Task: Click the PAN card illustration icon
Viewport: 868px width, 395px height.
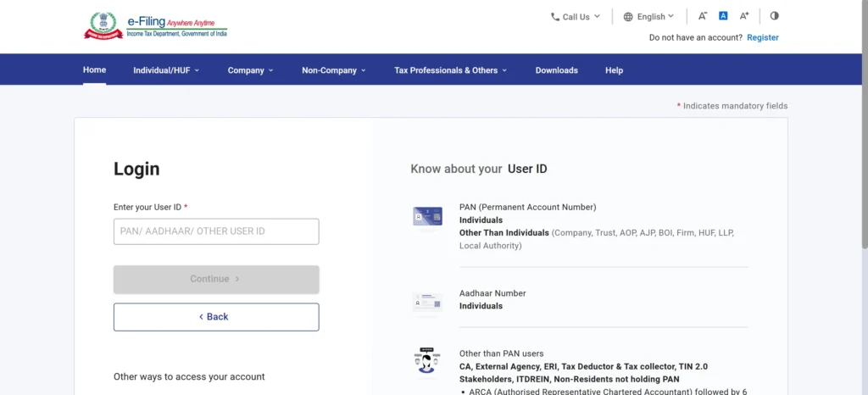Action: 427,216
